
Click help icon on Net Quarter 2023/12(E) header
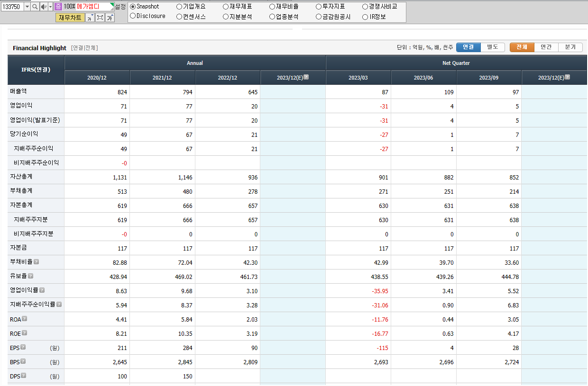tap(568, 77)
